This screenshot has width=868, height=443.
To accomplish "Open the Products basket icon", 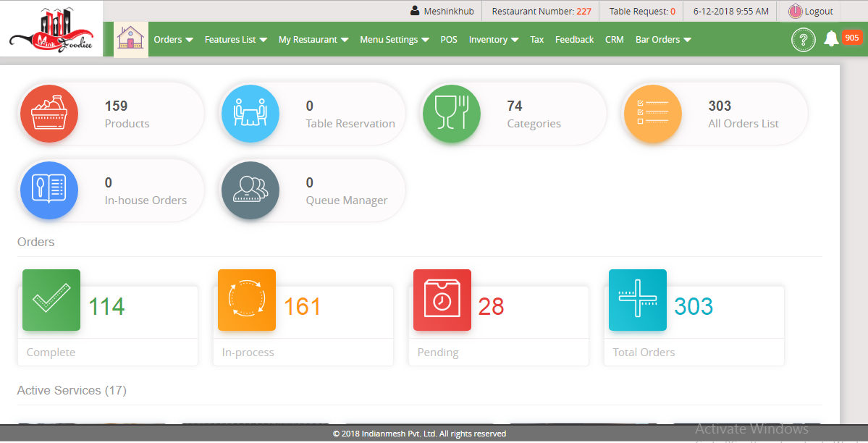I will point(49,114).
